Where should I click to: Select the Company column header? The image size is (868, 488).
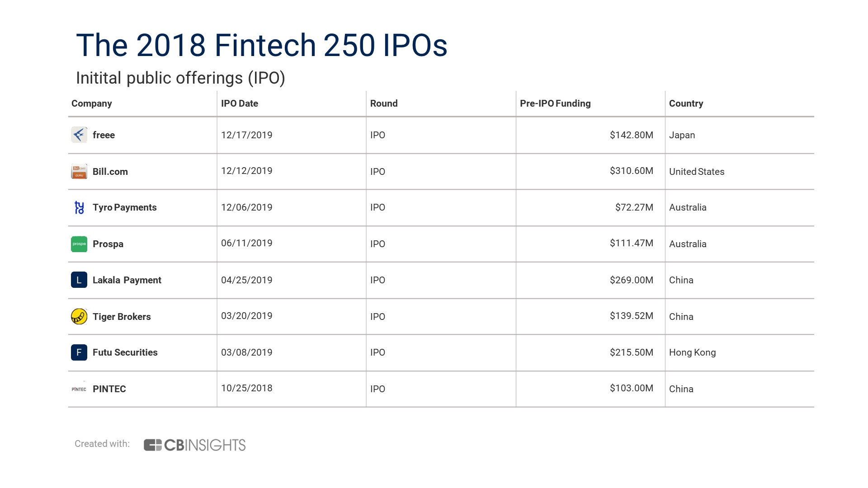(x=92, y=103)
